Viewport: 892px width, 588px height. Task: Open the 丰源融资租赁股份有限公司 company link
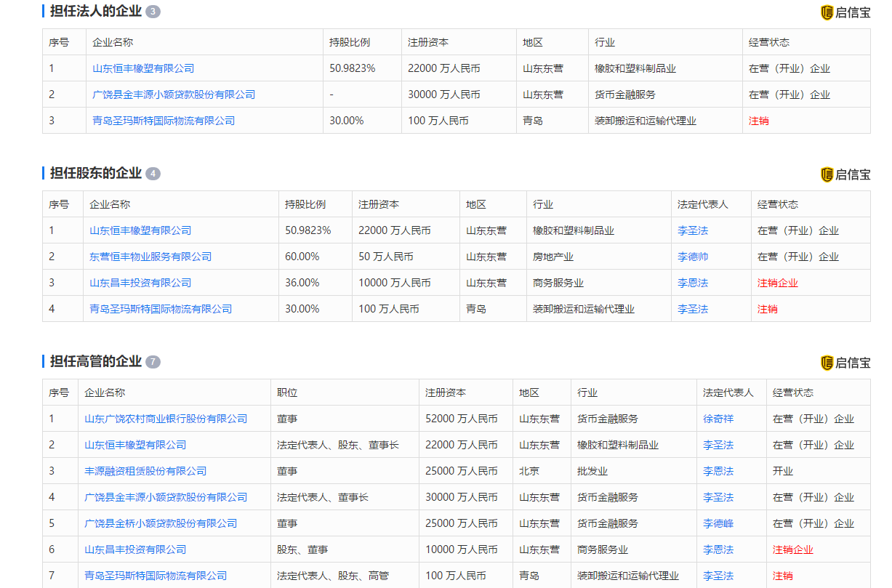[145, 471]
